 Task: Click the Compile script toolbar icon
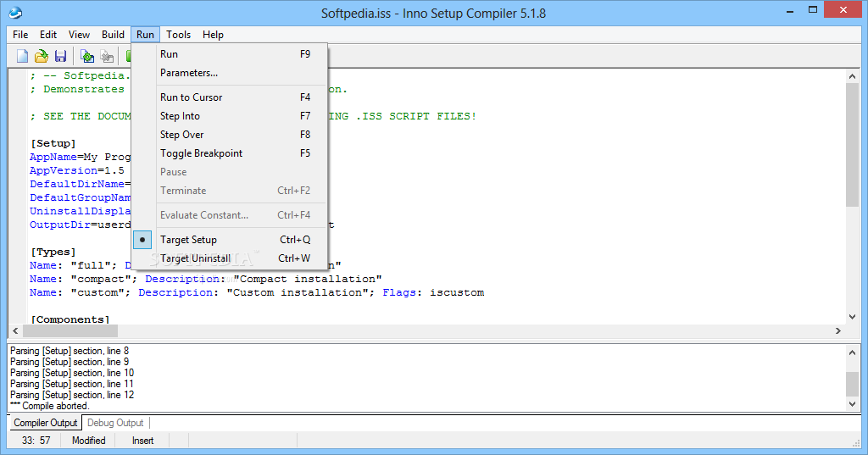tap(87, 56)
